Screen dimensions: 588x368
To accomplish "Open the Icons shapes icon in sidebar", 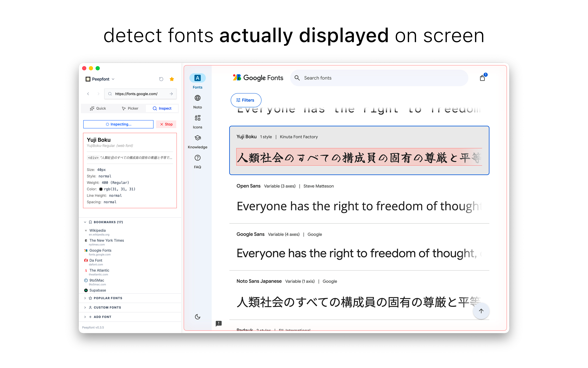I will point(198,118).
